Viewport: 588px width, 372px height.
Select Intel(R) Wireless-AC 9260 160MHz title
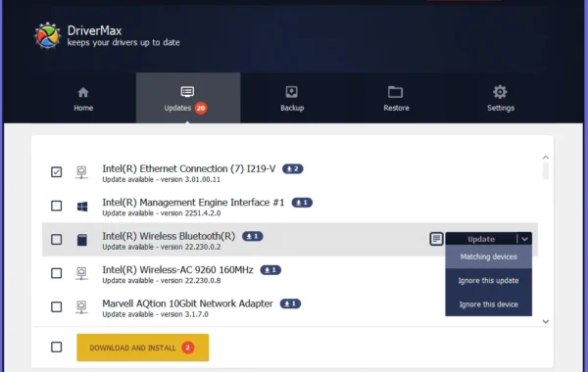pos(177,270)
